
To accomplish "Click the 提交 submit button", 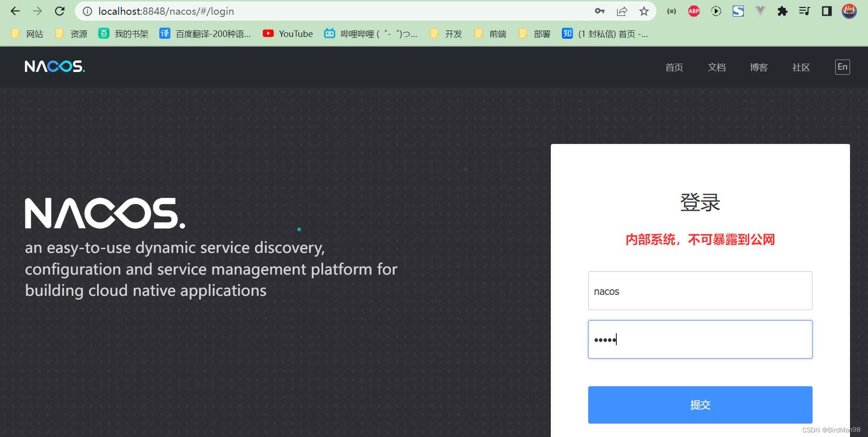I will [x=699, y=405].
